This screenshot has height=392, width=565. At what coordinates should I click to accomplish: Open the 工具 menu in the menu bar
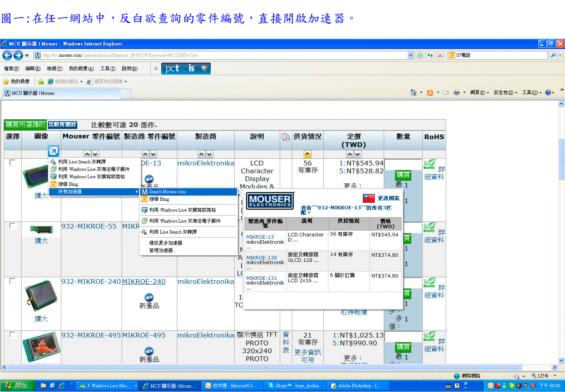108,69
